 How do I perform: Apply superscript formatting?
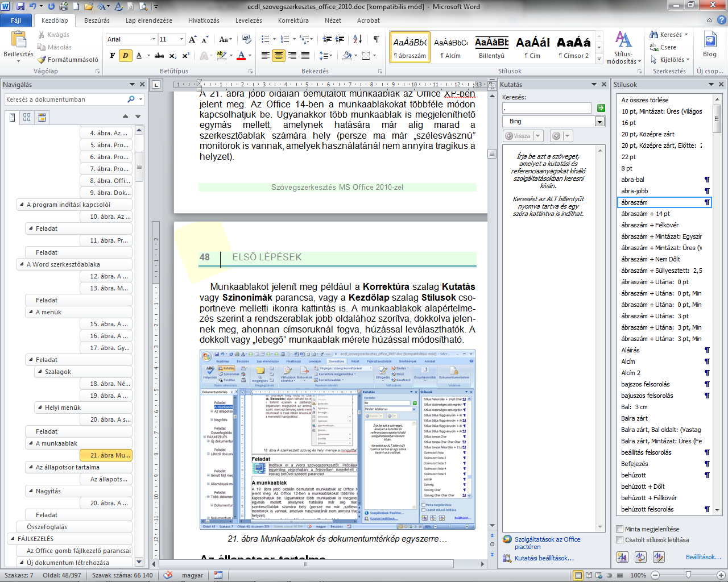(186, 56)
